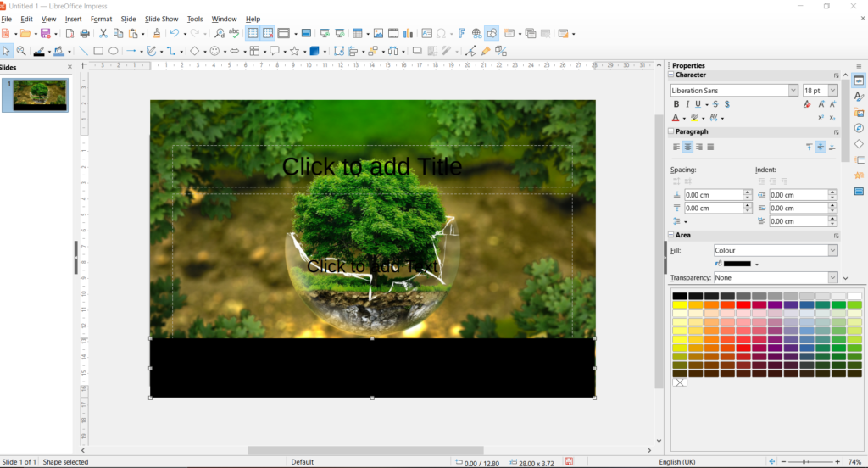Pick the yellow swatch in the colour palette
The height and width of the screenshot is (468, 868).
point(680,304)
